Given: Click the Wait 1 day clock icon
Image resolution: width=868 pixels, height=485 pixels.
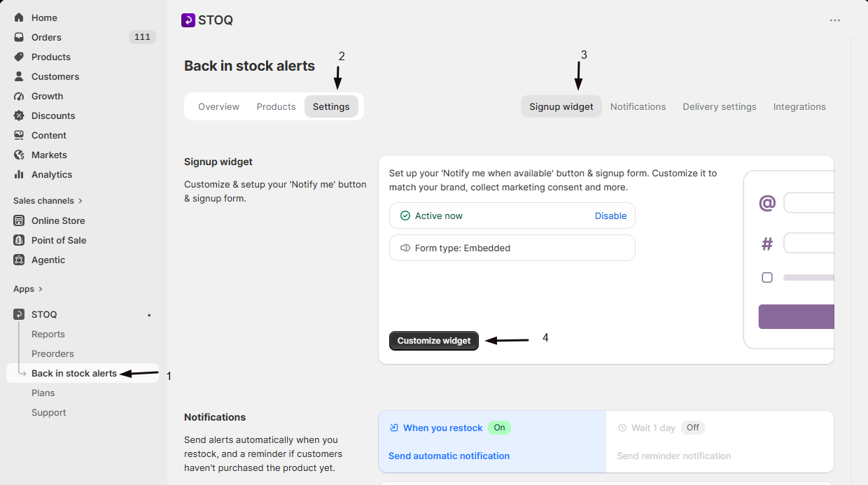Looking at the screenshot, I should (x=622, y=428).
